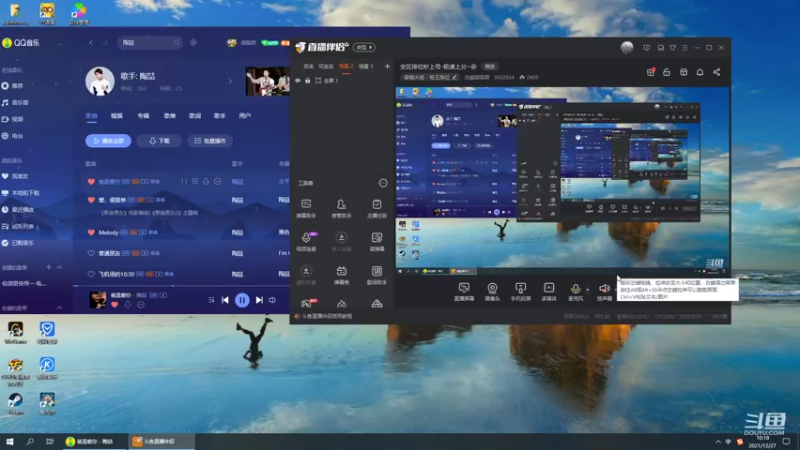Viewport: 800px width, 450px height.
Task: Open 电台 in QQ Music sidebar
Action: tap(13, 136)
